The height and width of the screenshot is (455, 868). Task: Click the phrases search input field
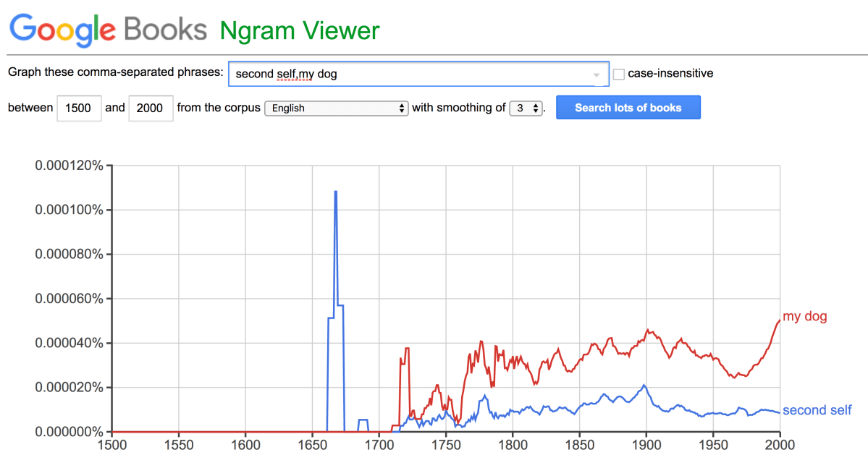coord(409,74)
